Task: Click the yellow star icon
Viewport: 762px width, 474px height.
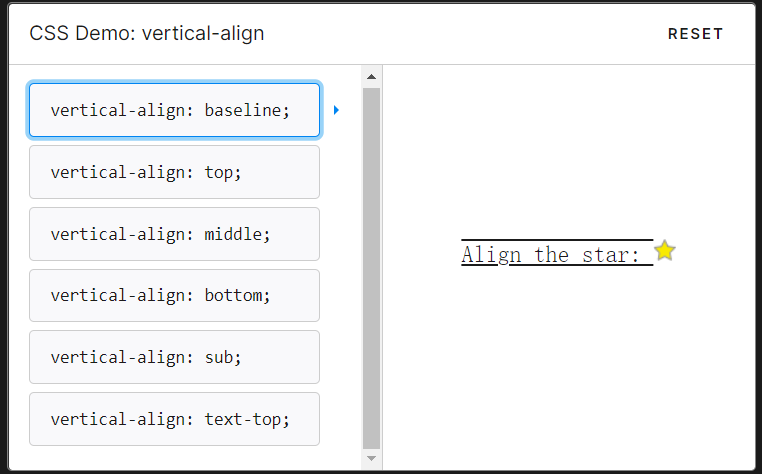Action: point(665,251)
